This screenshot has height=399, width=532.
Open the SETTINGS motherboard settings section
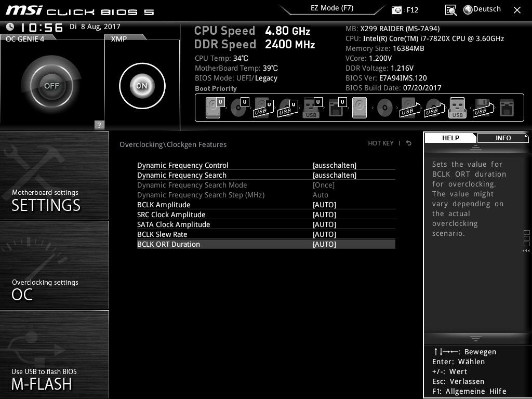click(54, 176)
